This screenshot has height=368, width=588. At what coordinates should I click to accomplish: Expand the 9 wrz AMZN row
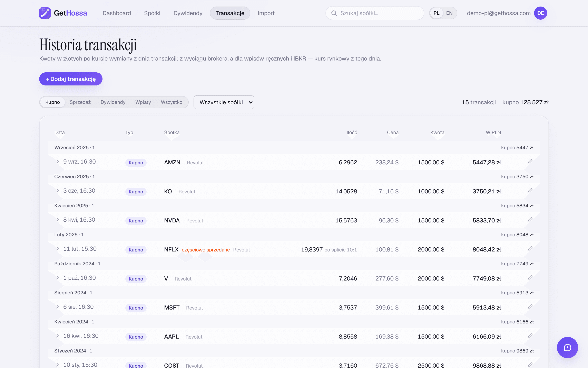click(x=58, y=162)
